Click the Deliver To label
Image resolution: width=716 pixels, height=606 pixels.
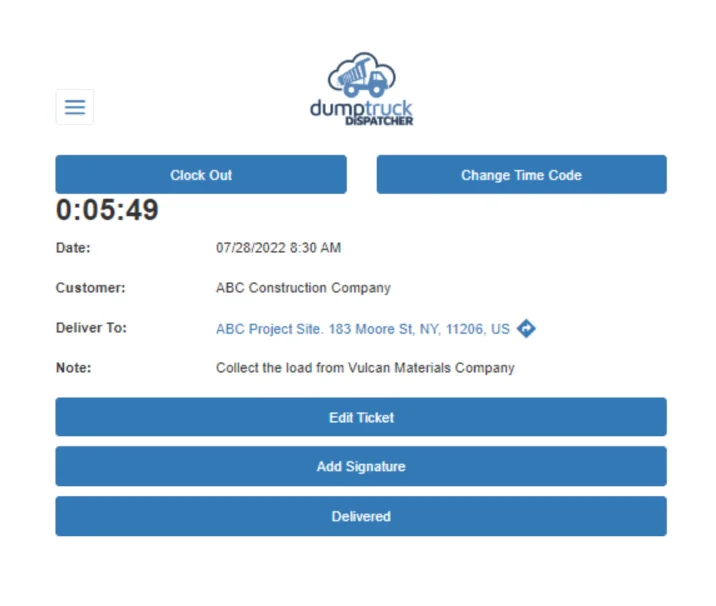tap(91, 328)
